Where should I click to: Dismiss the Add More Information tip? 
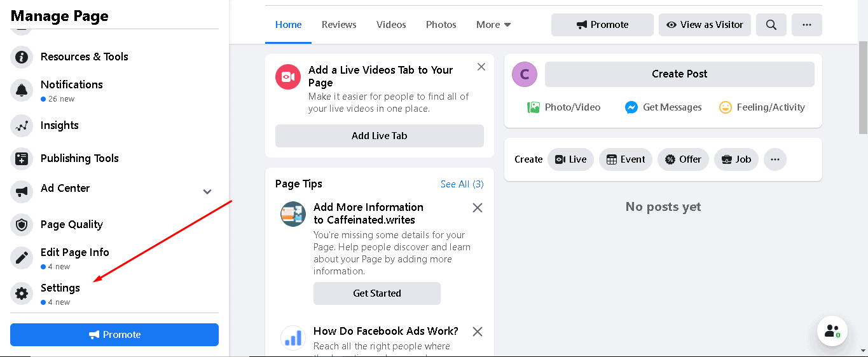tap(478, 208)
